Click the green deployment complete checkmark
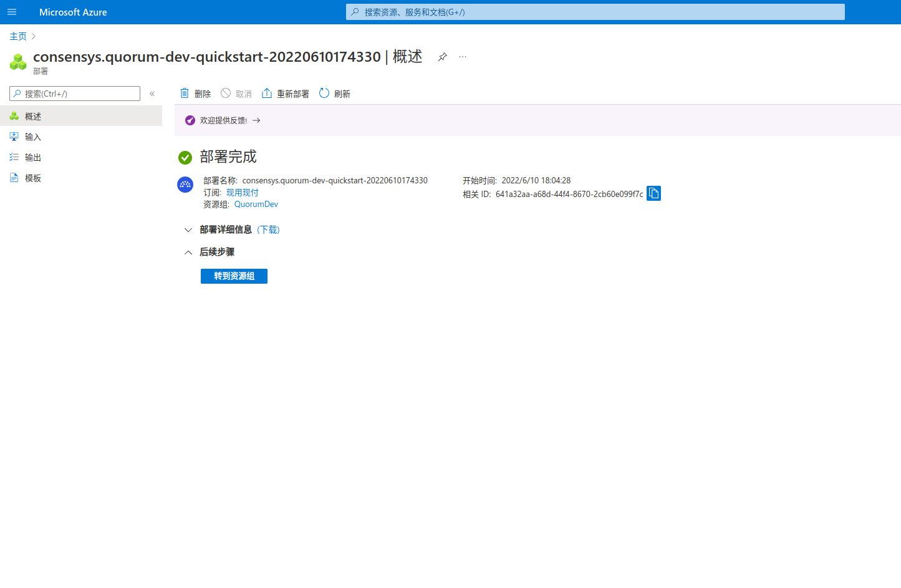 (x=185, y=157)
